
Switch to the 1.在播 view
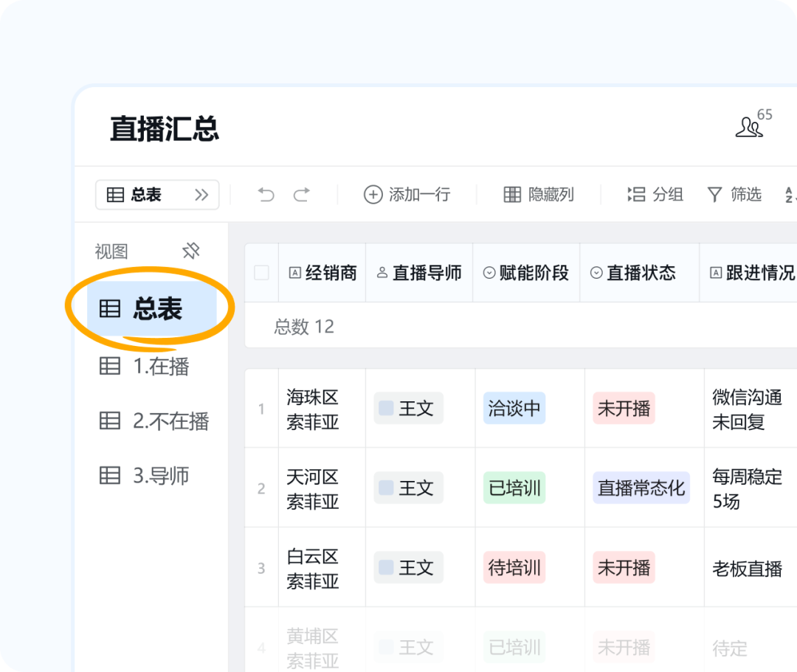157,366
